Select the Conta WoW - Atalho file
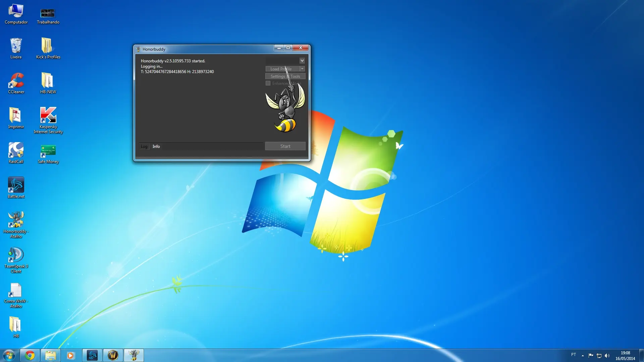Screen dimensions: 644x362 (x=16, y=295)
